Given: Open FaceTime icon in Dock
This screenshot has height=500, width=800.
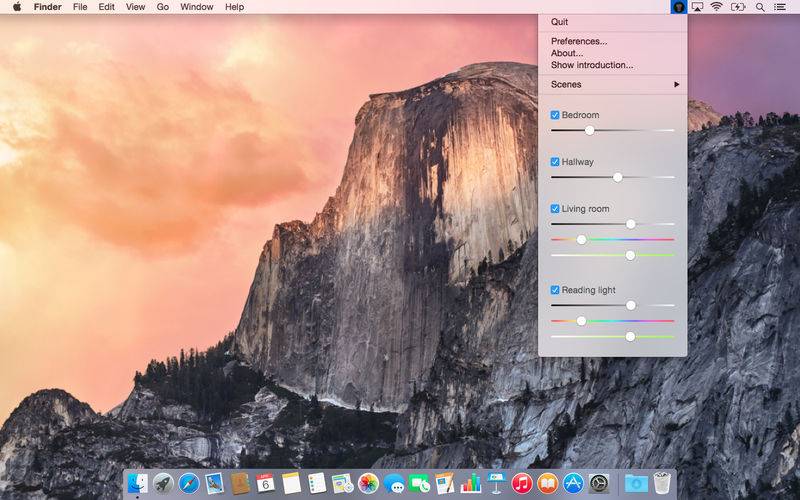Looking at the screenshot, I should click(419, 483).
